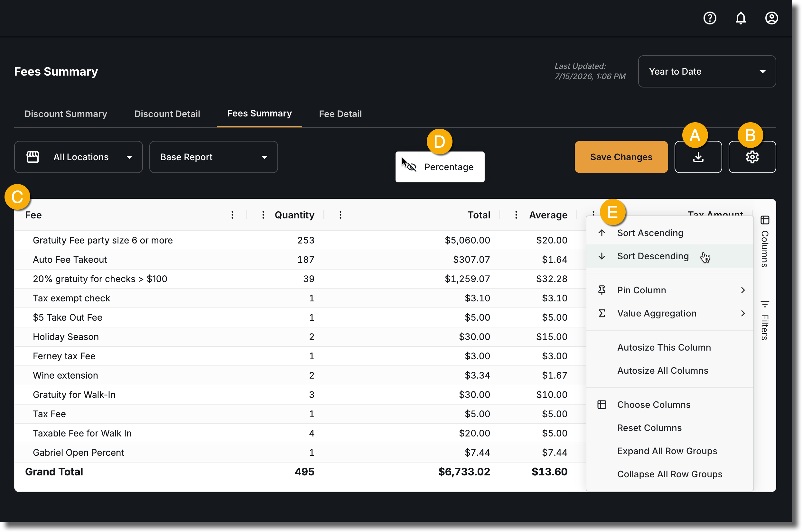Open the All Locations dropdown
This screenshot has height=532, width=802.
(79, 157)
